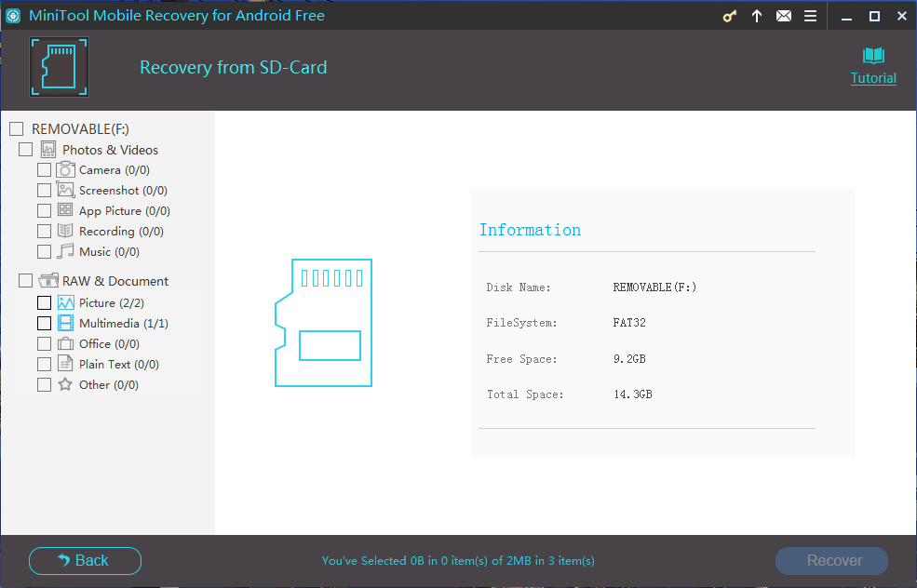Image resolution: width=917 pixels, height=588 pixels.
Task: Check the App Picture (0/0) checkbox
Action: (45, 211)
